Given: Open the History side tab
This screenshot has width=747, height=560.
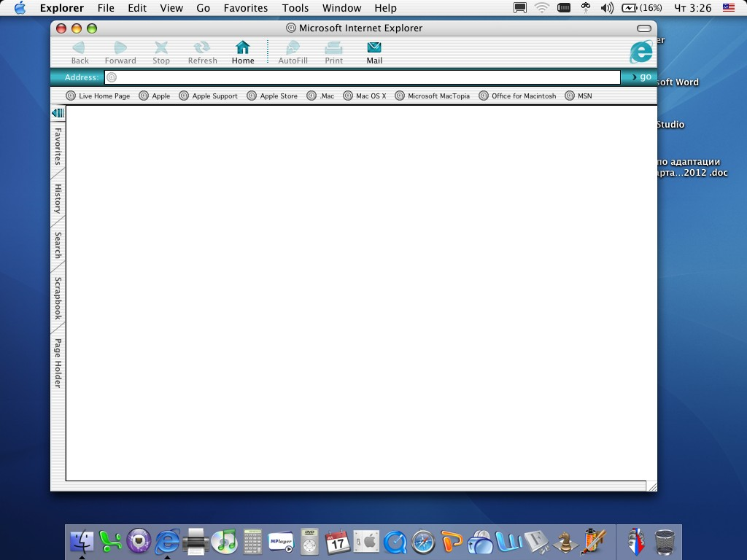Looking at the screenshot, I should point(58,198).
